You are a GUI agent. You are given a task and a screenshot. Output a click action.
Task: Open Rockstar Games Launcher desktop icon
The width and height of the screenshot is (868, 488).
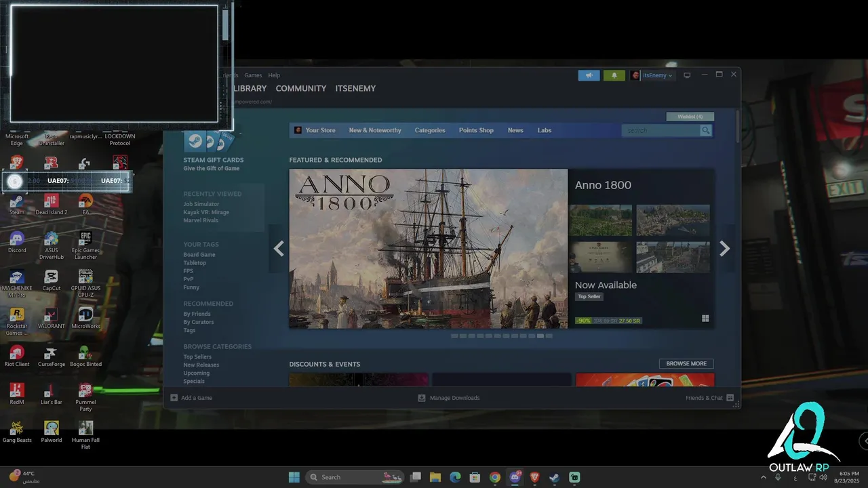point(17,321)
